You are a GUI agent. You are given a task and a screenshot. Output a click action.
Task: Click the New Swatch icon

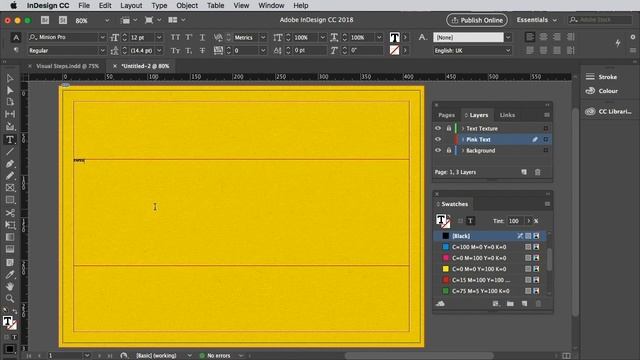point(524,304)
